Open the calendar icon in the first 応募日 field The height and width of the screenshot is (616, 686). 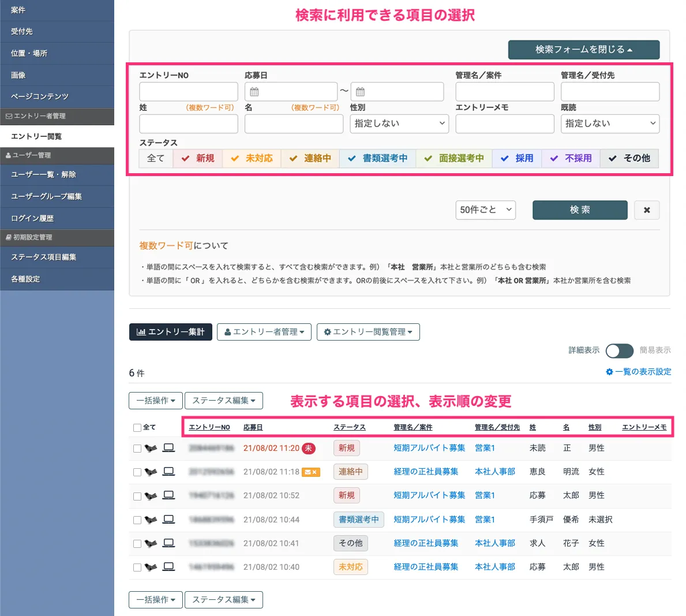coord(254,92)
